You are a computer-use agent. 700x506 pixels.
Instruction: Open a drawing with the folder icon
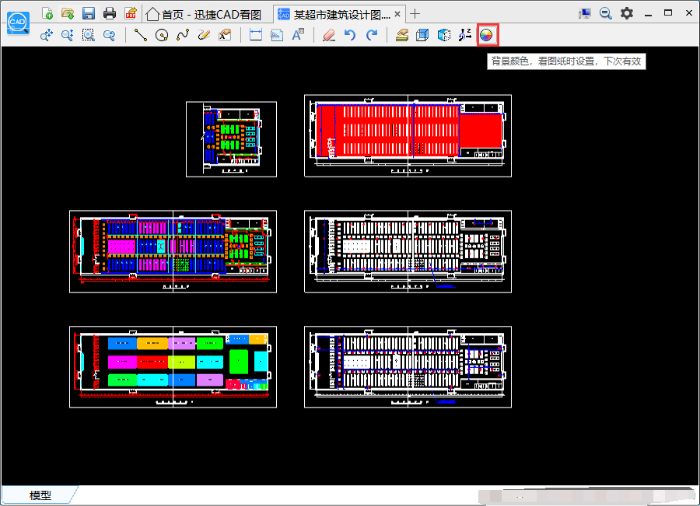click(x=68, y=14)
